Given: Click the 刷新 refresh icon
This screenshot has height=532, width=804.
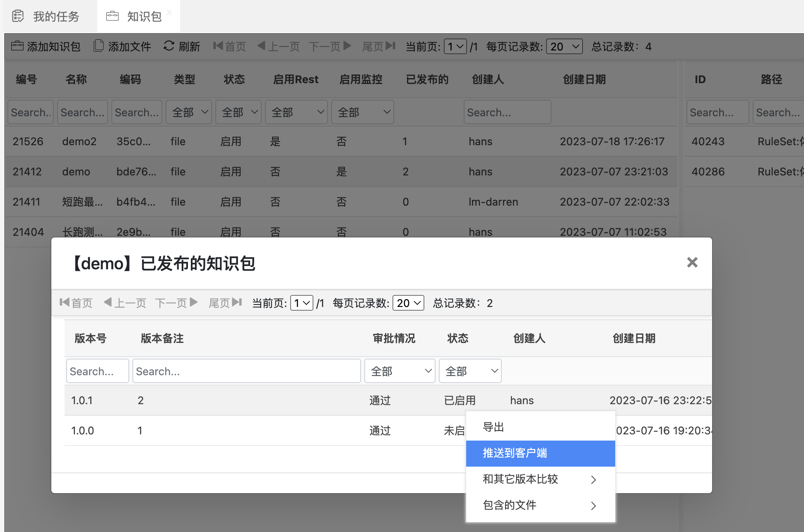Looking at the screenshot, I should click(169, 46).
